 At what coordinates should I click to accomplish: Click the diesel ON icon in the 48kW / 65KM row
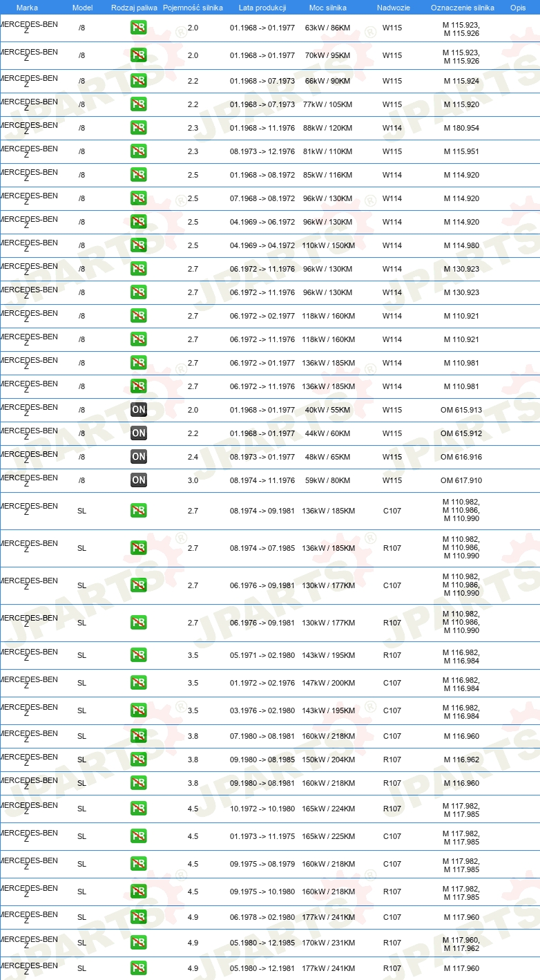(139, 458)
